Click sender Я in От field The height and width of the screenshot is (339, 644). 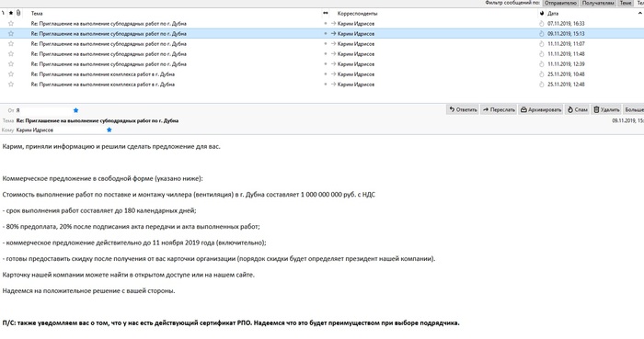(x=17, y=110)
